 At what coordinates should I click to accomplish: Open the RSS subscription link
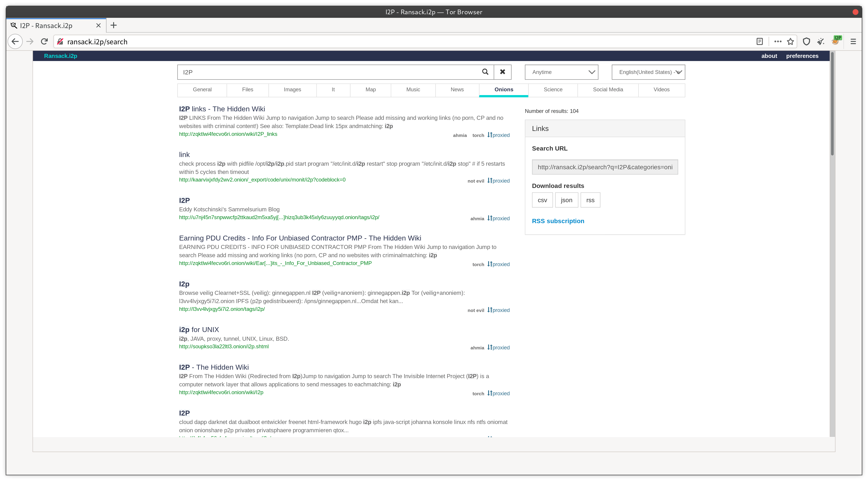pos(558,221)
